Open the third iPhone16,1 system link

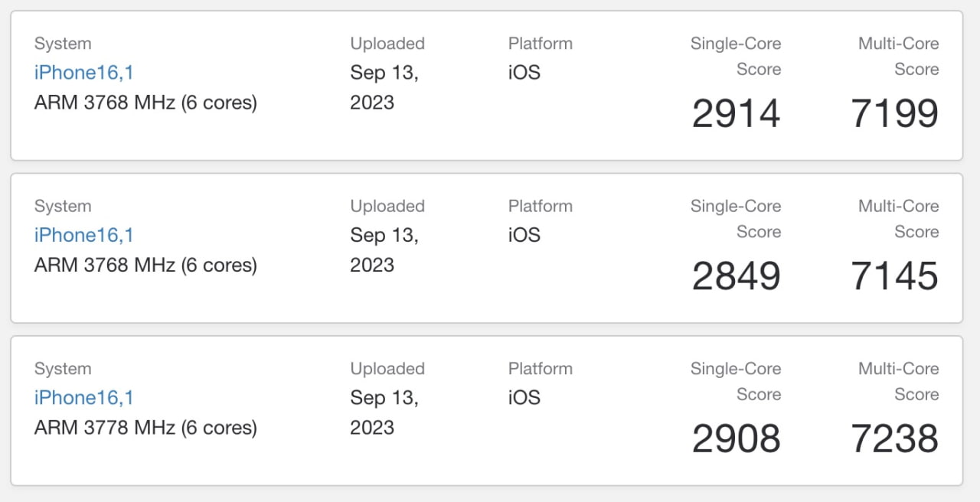click(83, 397)
